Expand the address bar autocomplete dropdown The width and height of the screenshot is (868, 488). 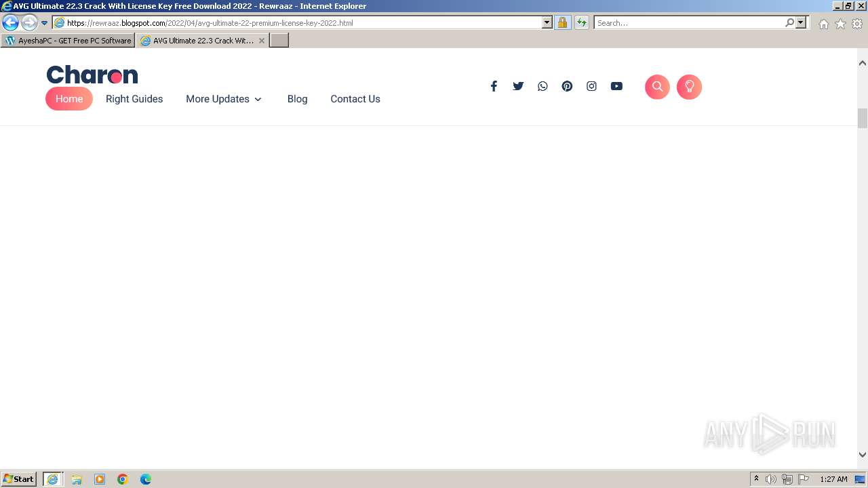[x=547, y=23]
